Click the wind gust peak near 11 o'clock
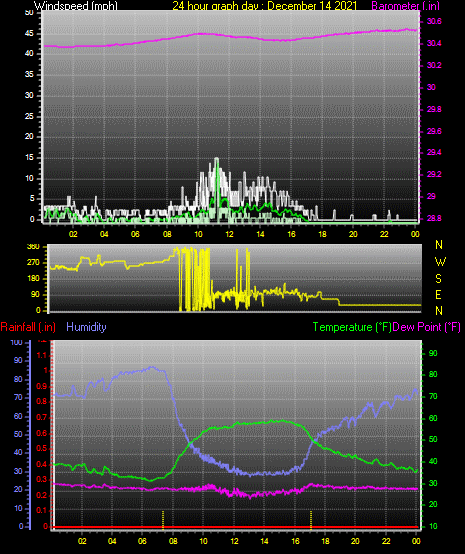This screenshot has width=465, height=554. pyautogui.click(x=217, y=159)
